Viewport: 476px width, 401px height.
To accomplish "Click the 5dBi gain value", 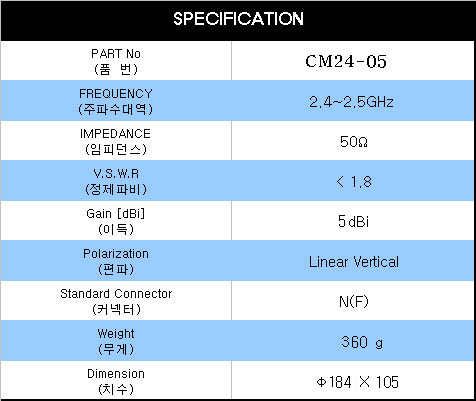I will pyautogui.click(x=353, y=222).
